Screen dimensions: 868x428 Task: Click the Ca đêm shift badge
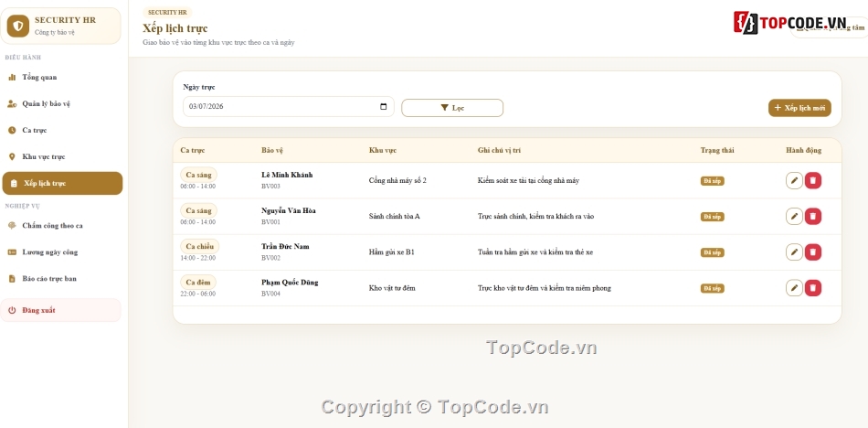coord(198,283)
